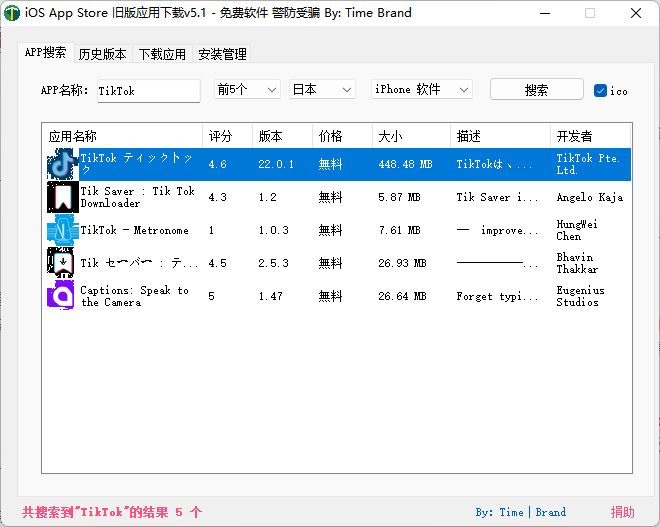Viewport: 660px width, 527px height.
Task: Click the Bhavin Thakkar developer cell
Action: click(577, 263)
